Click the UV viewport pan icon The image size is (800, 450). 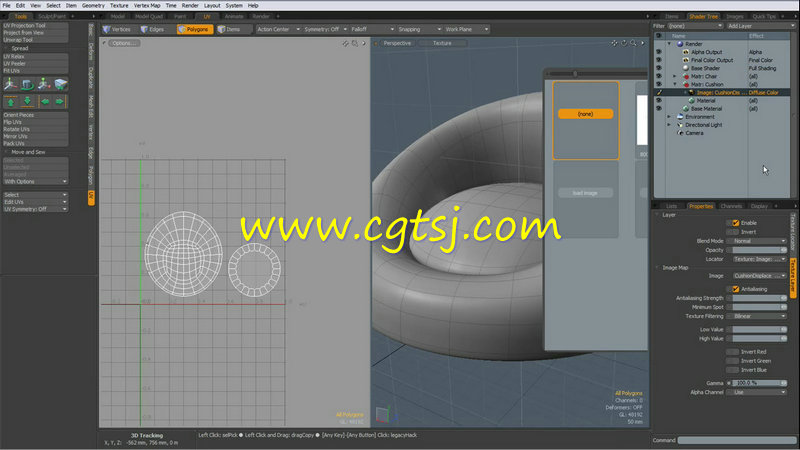345,43
